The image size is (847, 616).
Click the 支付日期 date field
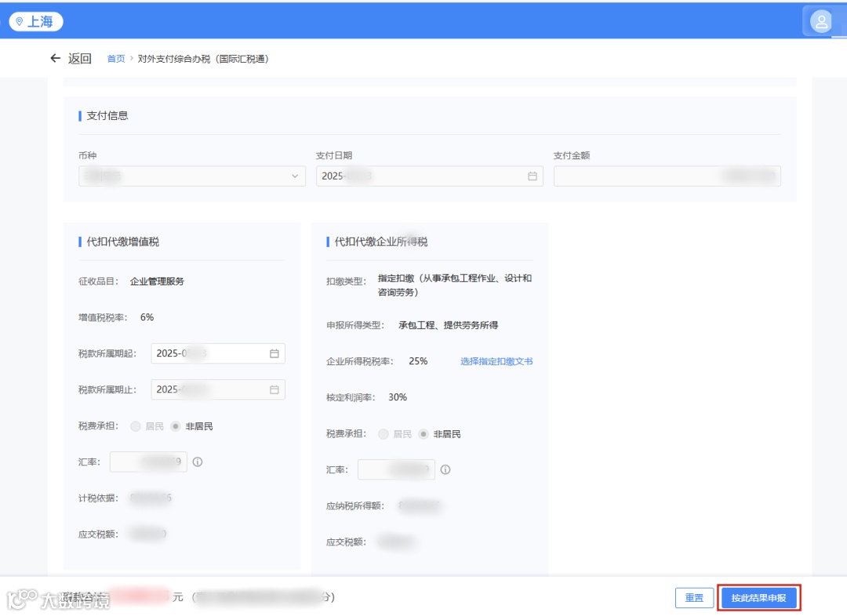(430, 176)
